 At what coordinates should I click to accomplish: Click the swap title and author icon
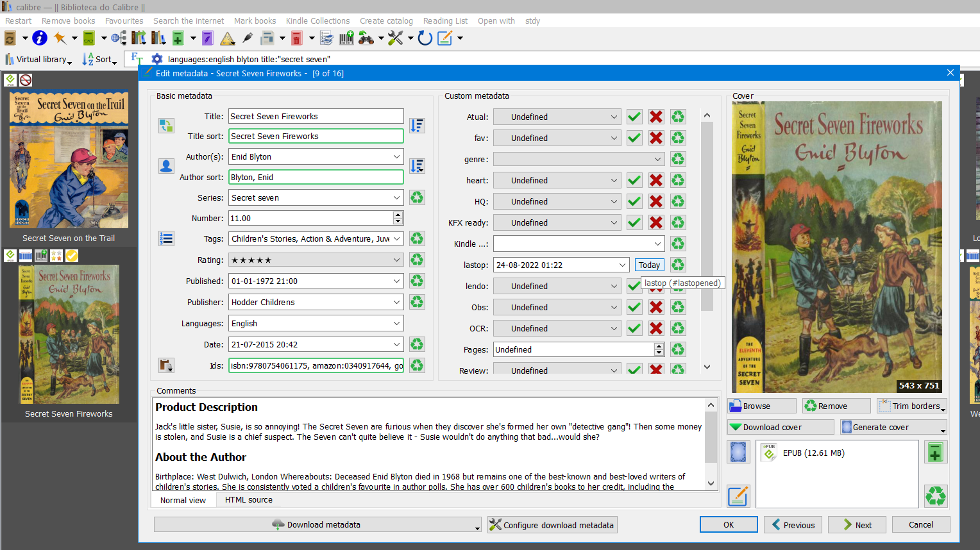[166, 126]
